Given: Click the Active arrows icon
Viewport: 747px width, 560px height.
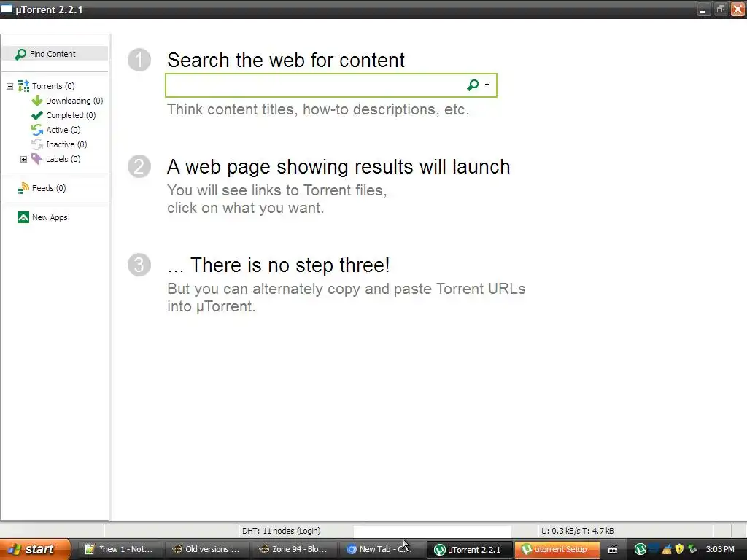Looking at the screenshot, I should pos(37,130).
